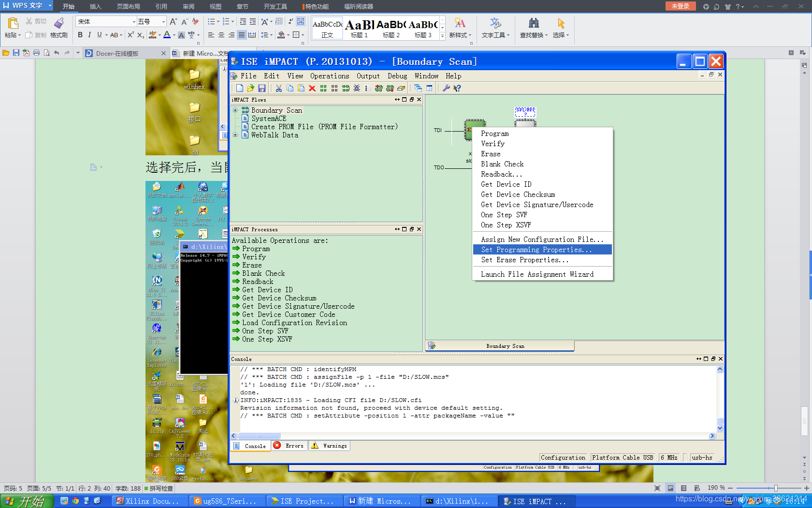Toggle align right in WPS
The image size is (812, 508).
[x=232, y=35]
